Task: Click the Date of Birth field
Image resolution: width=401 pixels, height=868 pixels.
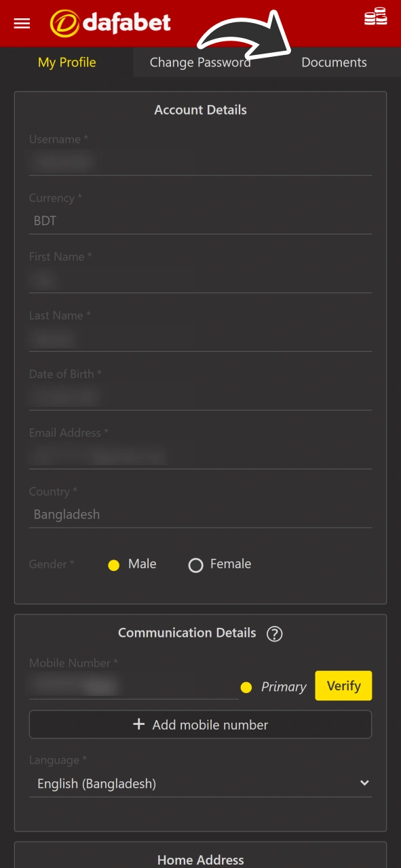Action: (200, 397)
